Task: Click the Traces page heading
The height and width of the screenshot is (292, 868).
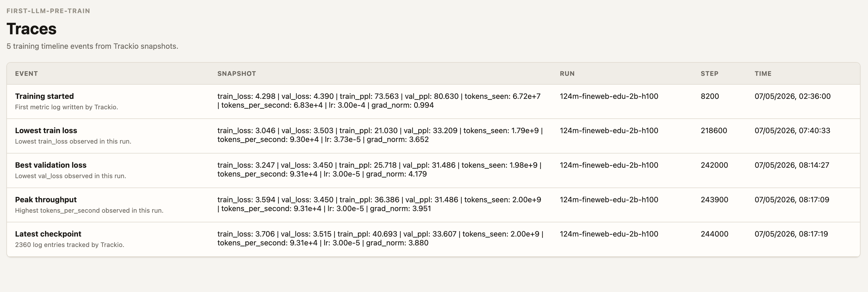Action: point(32,29)
